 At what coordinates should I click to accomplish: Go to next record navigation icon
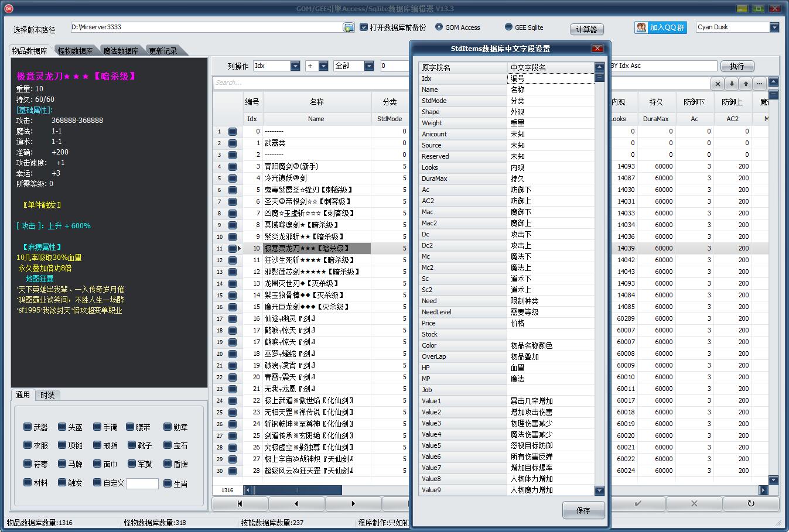click(353, 503)
